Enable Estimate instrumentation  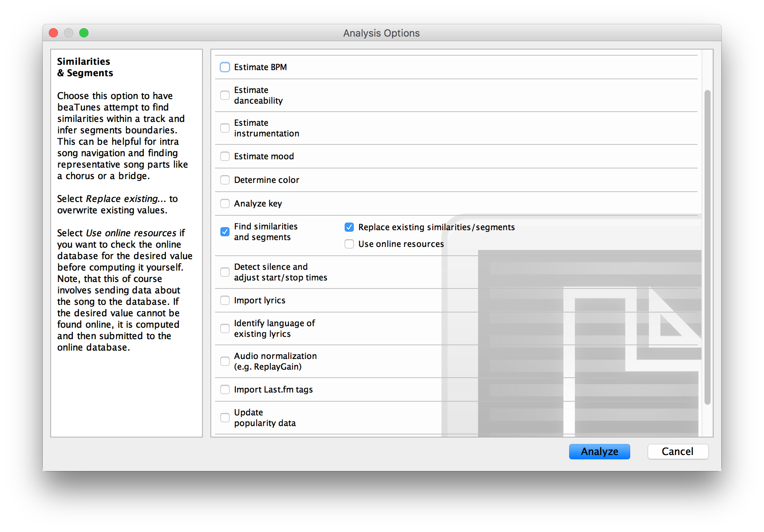pyautogui.click(x=225, y=128)
